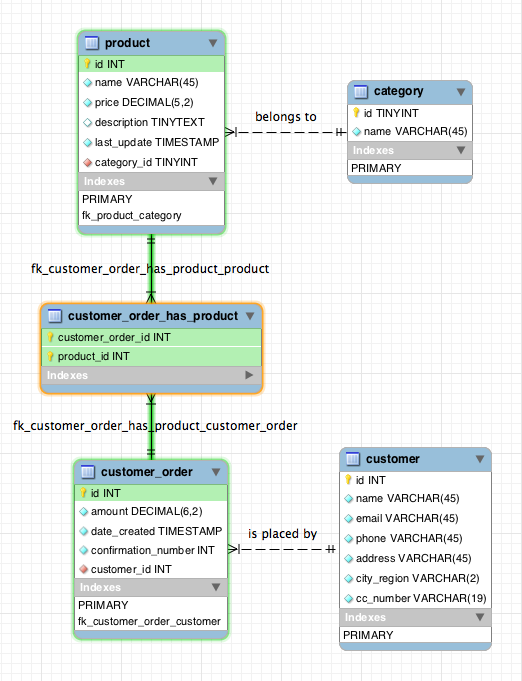The image size is (522, 681).
Task: Expand Indexes section of customer_order_has_product
Action: 249,375
